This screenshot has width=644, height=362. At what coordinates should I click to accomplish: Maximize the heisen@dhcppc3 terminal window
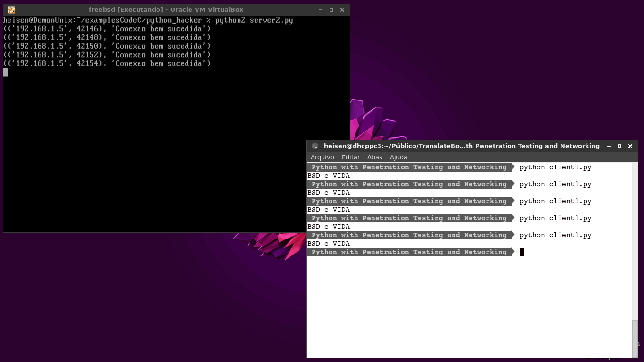tap(619, 146)
